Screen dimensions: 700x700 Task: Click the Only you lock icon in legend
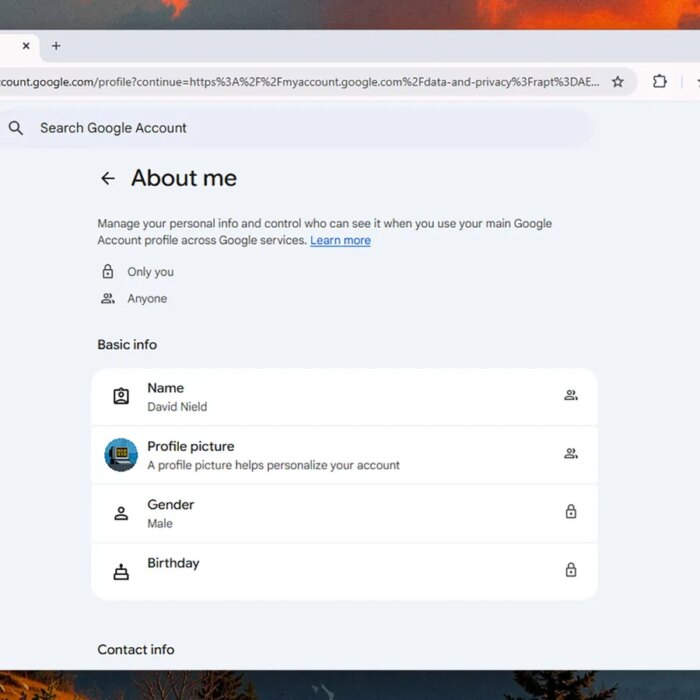click(x=108, y=271)
